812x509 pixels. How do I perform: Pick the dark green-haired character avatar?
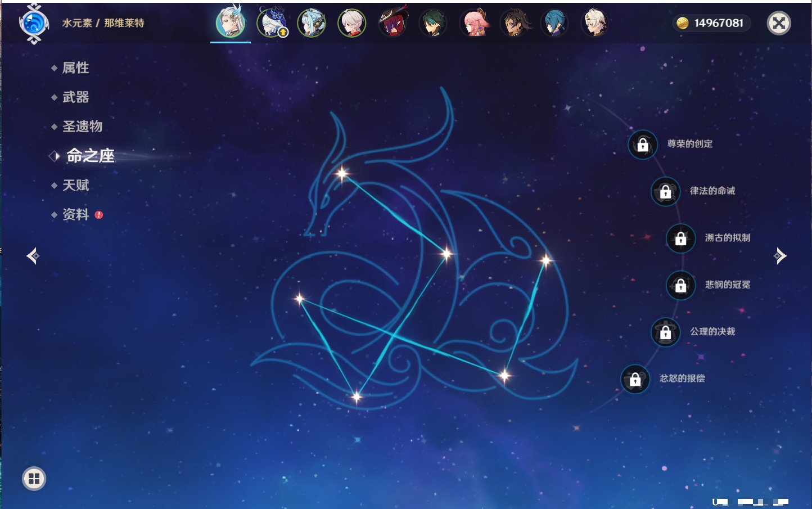432,24
